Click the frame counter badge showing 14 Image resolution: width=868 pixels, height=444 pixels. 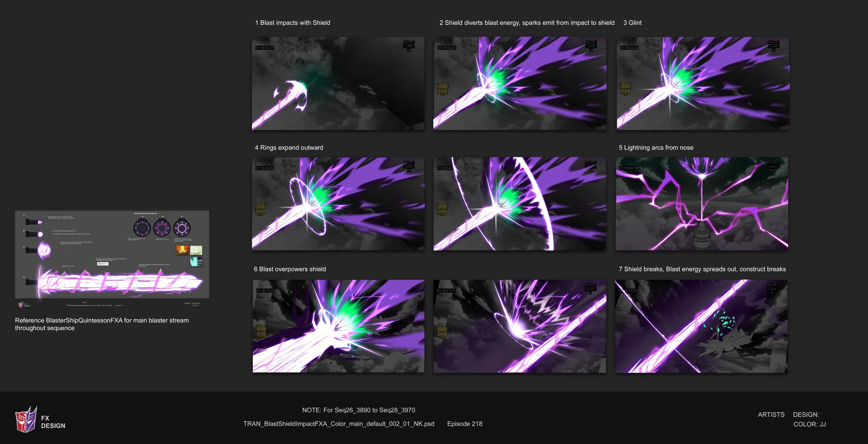point(591,51)
